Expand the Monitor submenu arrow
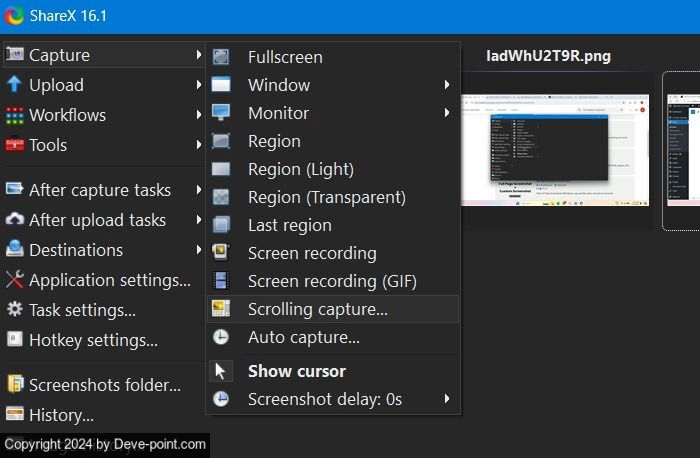The width and height of the screenshot is (700, 458). pos(447,113)
